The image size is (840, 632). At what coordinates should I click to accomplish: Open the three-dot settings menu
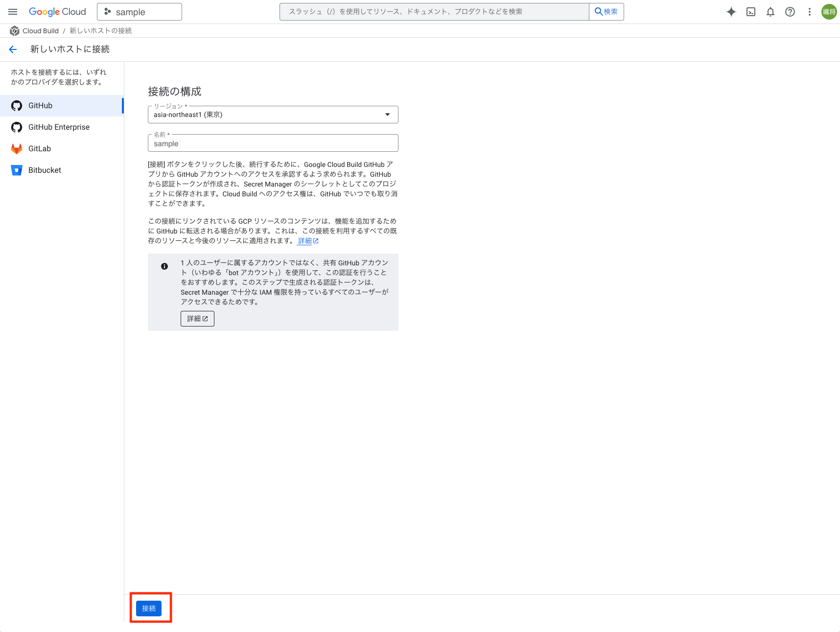point(810,12)
